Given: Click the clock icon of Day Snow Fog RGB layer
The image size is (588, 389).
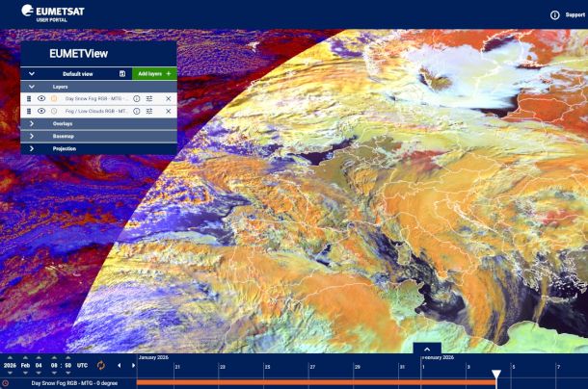Looking at the screenshot, I should (x=54, y=98).
